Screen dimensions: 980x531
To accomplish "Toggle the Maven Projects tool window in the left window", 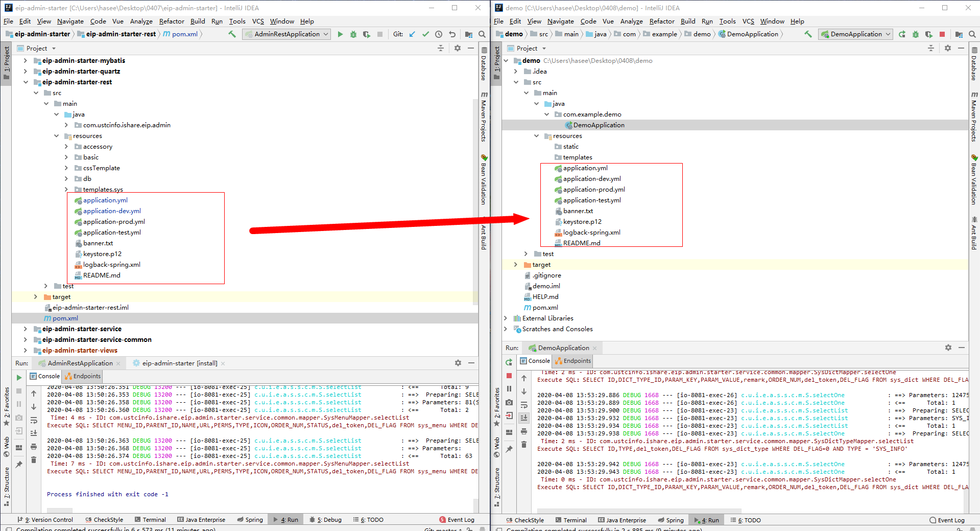I will pyautogui.click(x=484, y=117).
